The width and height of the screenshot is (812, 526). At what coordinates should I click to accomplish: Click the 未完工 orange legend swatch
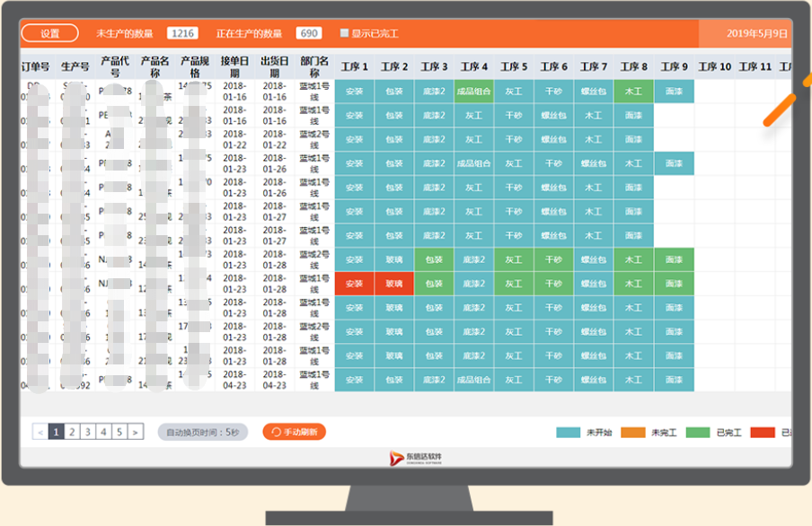[x=632, y=433]
